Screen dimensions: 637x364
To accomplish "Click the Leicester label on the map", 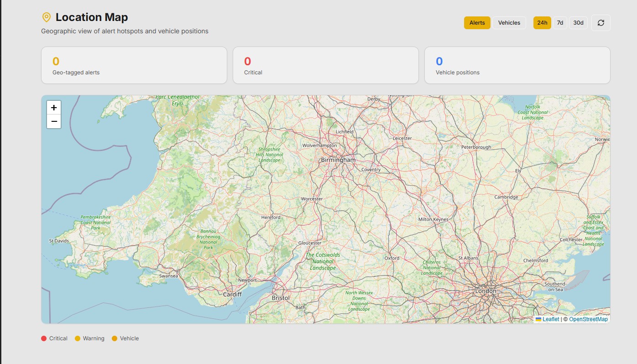I will 402,138.
